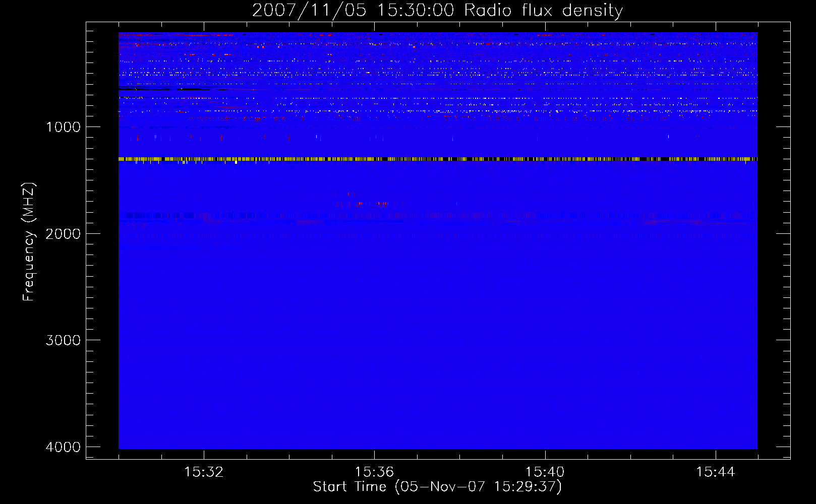This screenshot has width=816, height=504.
Task: Click the 3000 frequency tick label
Action: click(63, 340)
